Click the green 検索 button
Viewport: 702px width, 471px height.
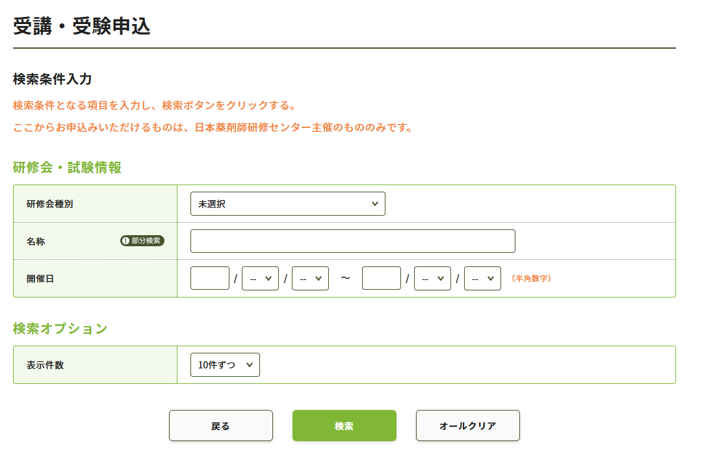click(x=344, y=426)
